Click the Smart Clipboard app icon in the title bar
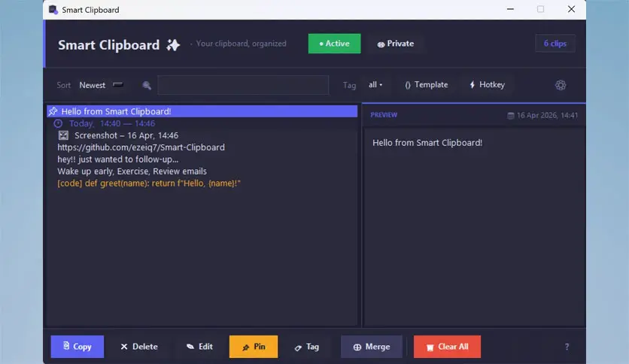 coord(53,10)
